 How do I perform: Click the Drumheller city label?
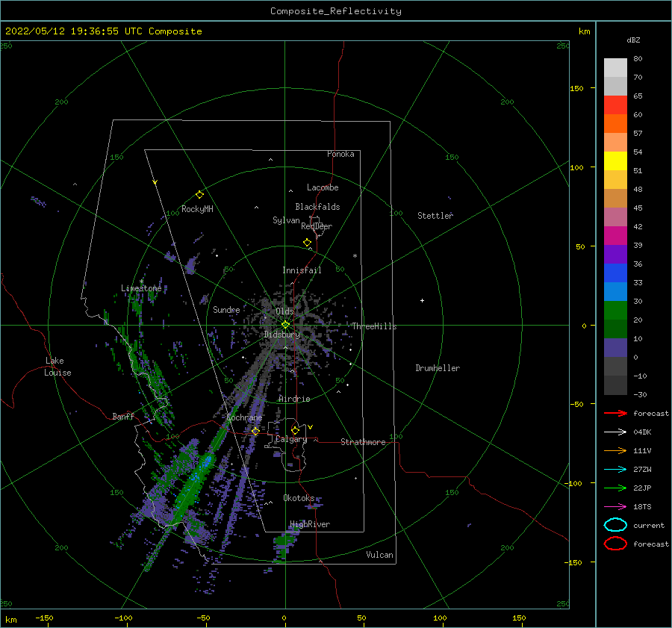tap(438, 368)
